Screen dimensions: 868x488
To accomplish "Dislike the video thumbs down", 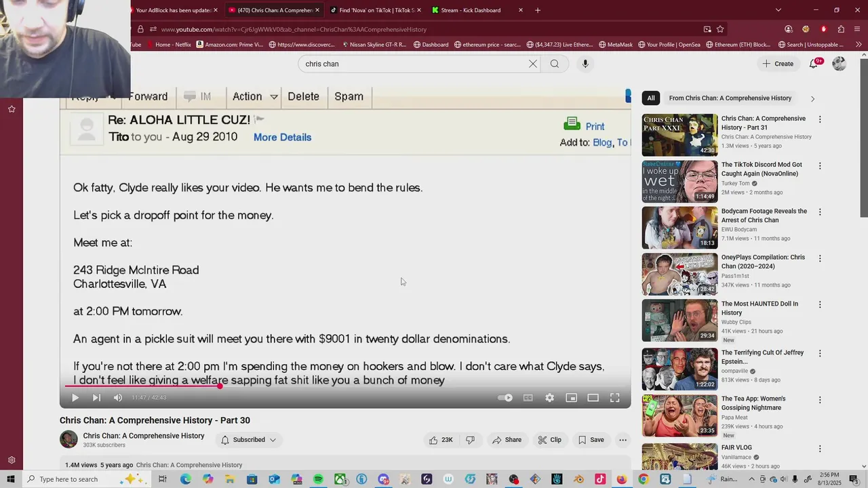I will (x=471, y=440).
